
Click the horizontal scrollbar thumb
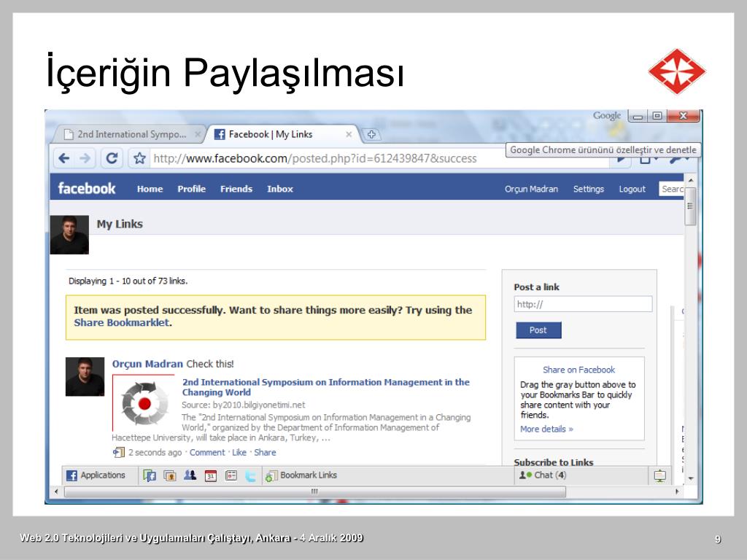[314, 491]
